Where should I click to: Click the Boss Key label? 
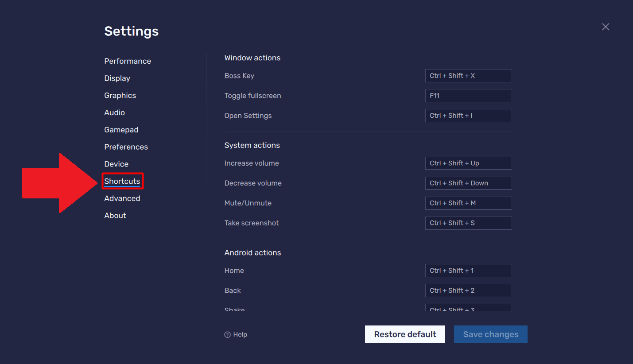click(239, 76)
